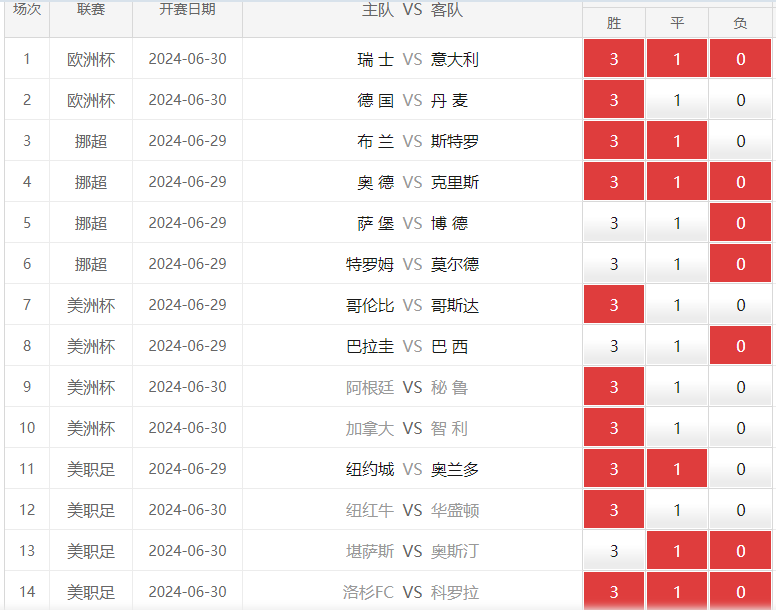Select draw (1) for 加拿大 VS 智利

(677, 427)
